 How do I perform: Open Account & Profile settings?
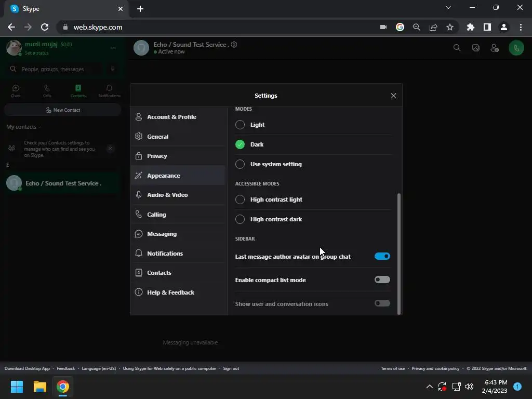coord(178,117)
